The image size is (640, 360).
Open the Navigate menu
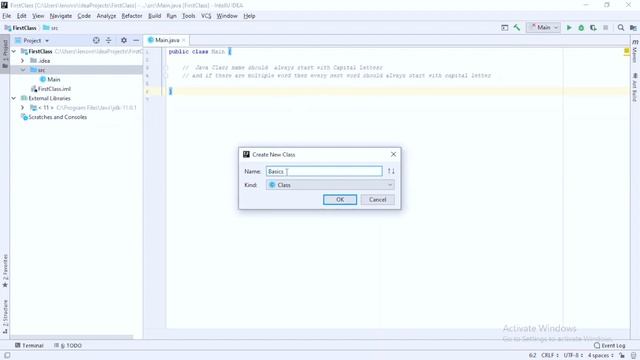click(x=61, y=16)
